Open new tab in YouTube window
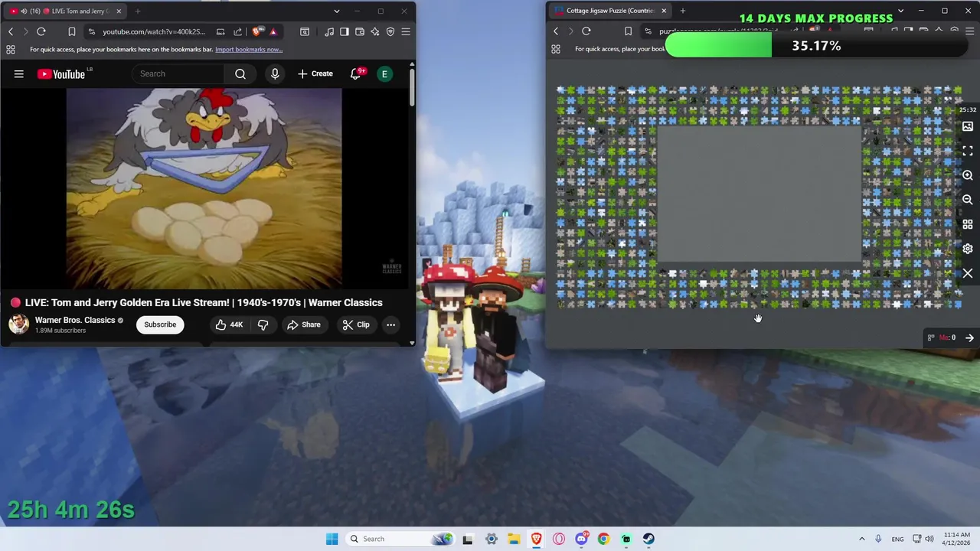 point(138,11)
